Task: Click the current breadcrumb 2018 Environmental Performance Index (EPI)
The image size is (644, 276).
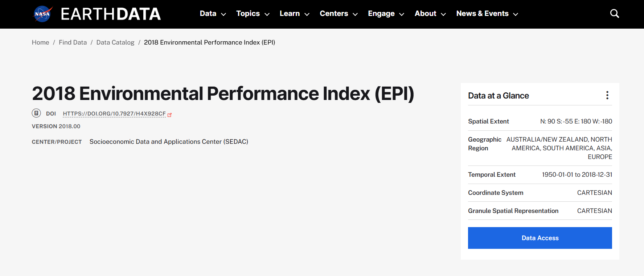Action: coord(209,42)
